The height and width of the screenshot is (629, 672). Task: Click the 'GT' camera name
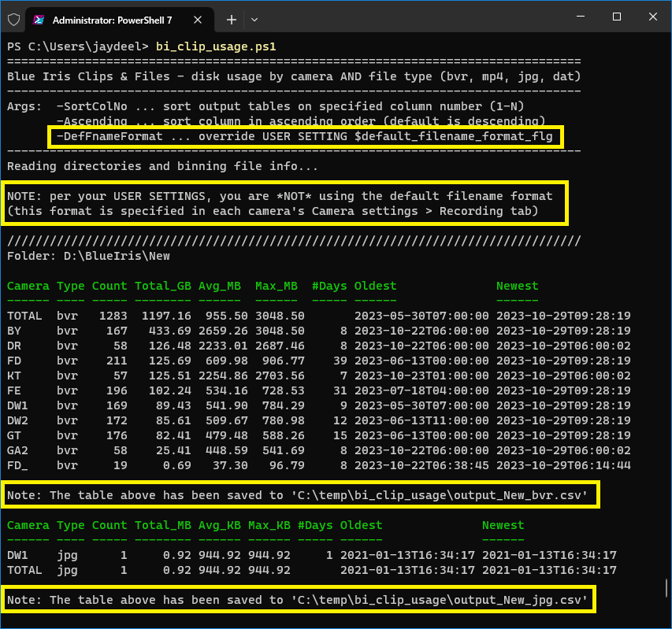pyautogui.click(x=13, y=435)
